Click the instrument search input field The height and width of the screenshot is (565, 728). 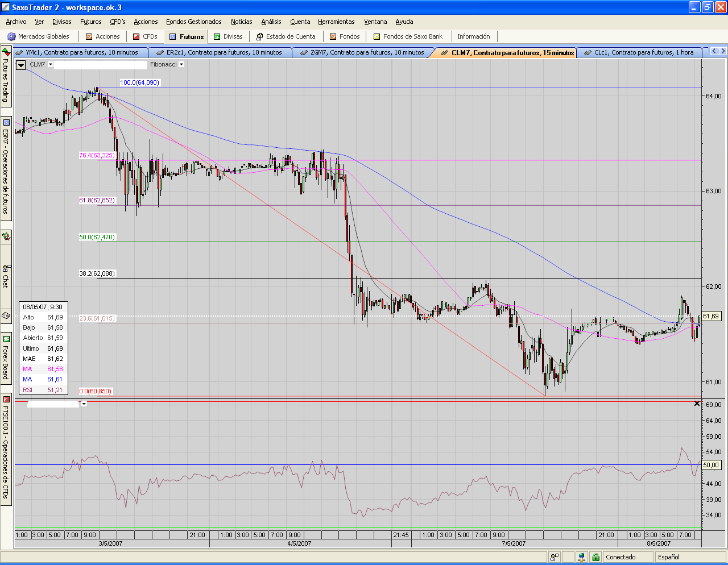100,65
